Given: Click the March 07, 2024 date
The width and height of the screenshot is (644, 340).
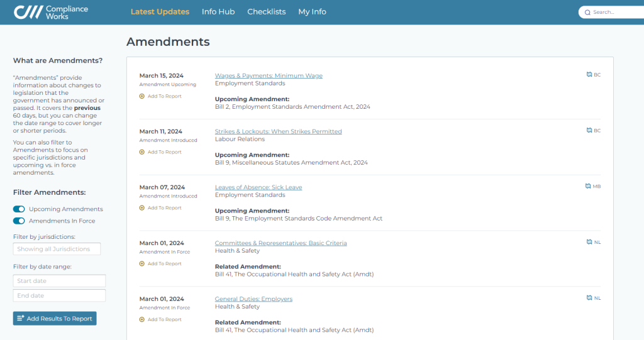Looking at the screenshot, I should point(162,187).
